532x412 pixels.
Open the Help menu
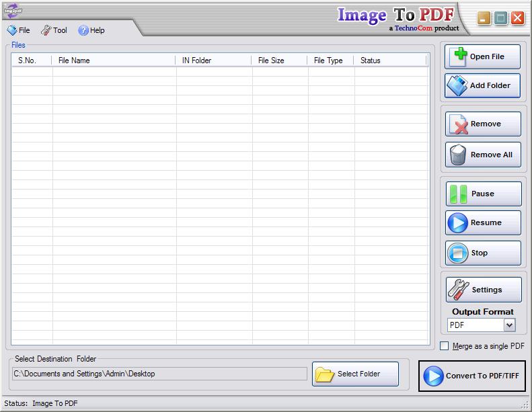coord(91,30)
